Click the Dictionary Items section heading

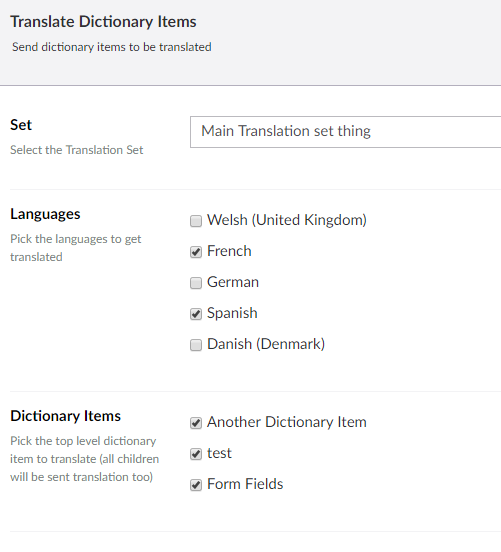pos(65,416)
